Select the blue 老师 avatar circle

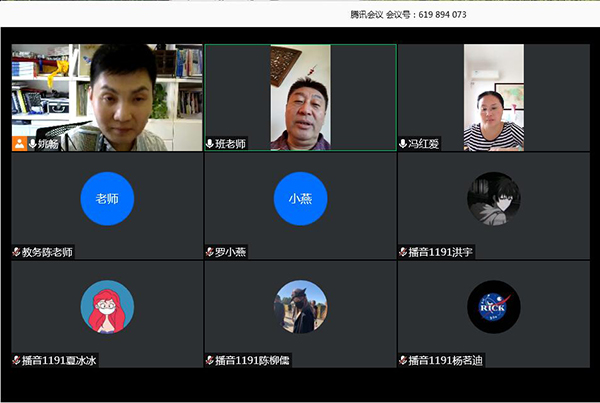[107, 199]
